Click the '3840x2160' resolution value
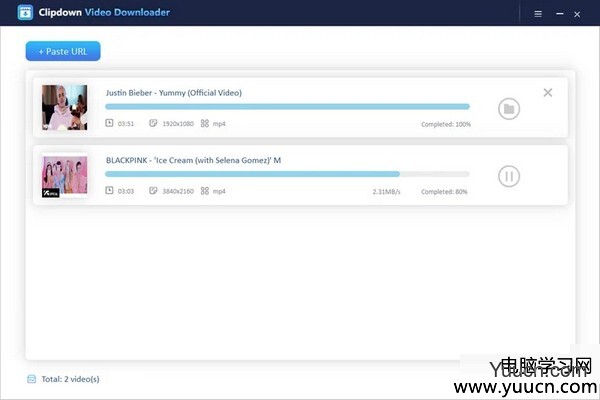The height and width of the screenshot is (400, 600). click(x=178, y=191)
